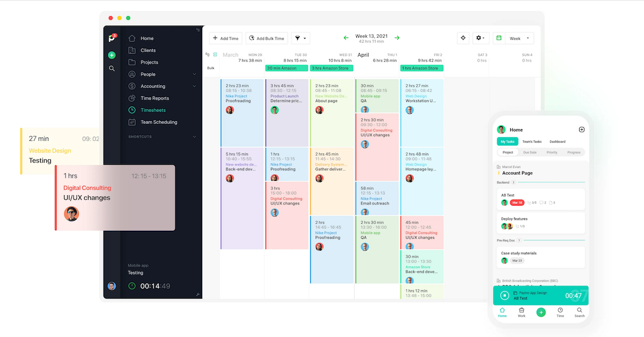Click the diamond icon near the gear

463,38
